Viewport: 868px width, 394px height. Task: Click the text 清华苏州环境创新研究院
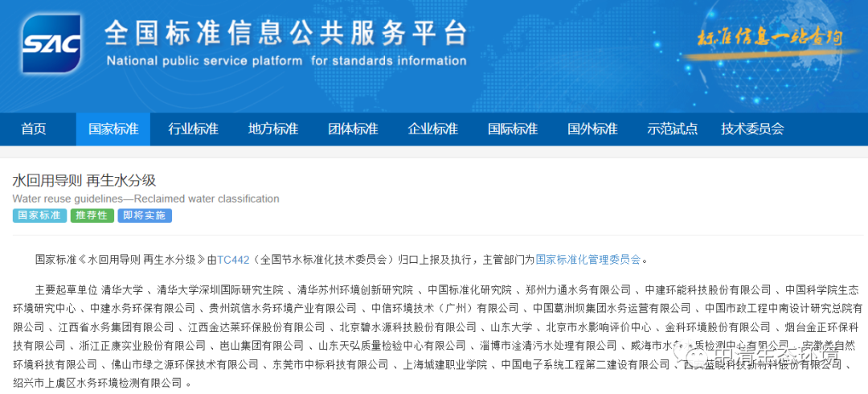[355, 289]
